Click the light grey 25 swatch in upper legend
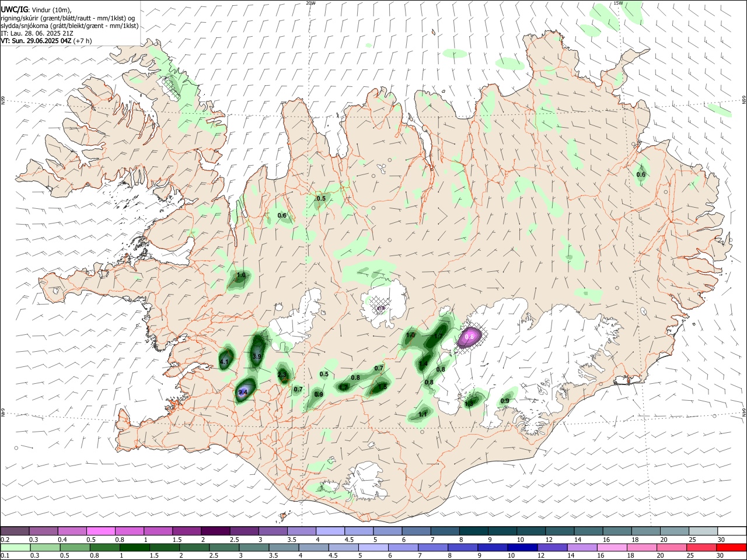Viewport: 747px width, 560px height. pos(703,531)
